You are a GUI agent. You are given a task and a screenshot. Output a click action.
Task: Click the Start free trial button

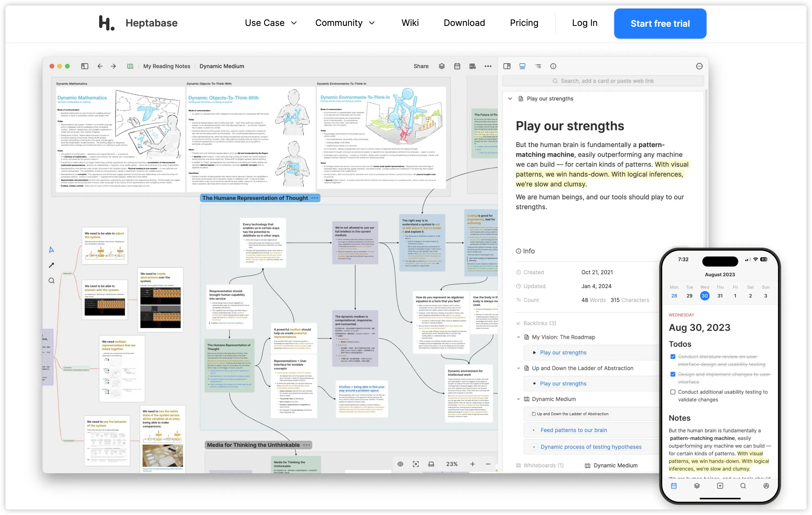click(x=660, y=24)
